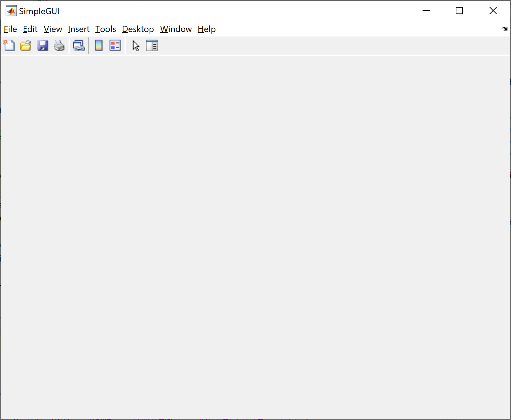
Task: Open the View menu
Action: [x=53, y=29]
